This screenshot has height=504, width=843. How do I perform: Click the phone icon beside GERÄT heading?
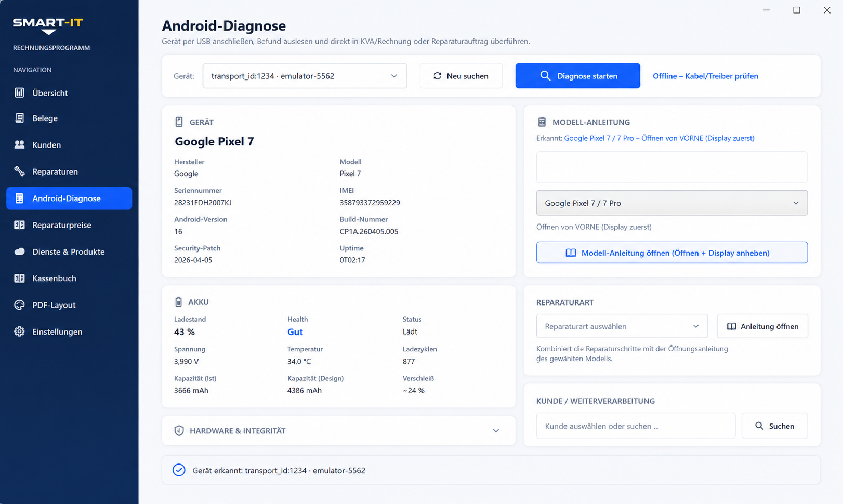pos(179,122)
